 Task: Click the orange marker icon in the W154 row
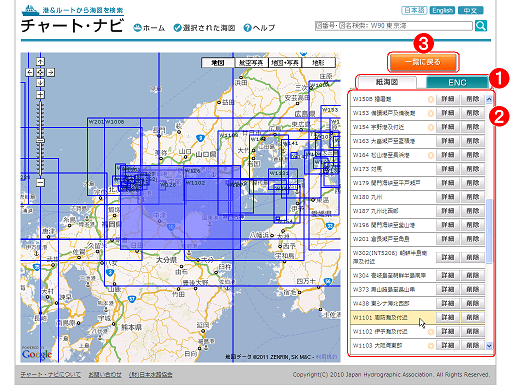point(431,127)
